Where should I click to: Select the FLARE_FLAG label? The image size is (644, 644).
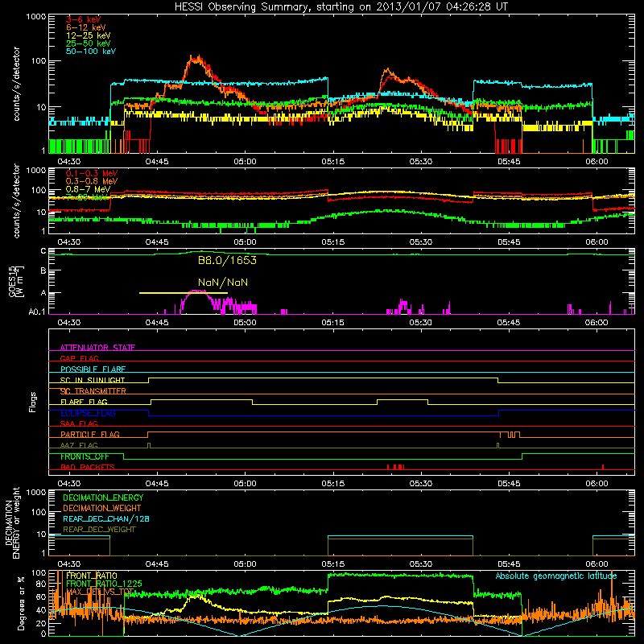point(84,402)
